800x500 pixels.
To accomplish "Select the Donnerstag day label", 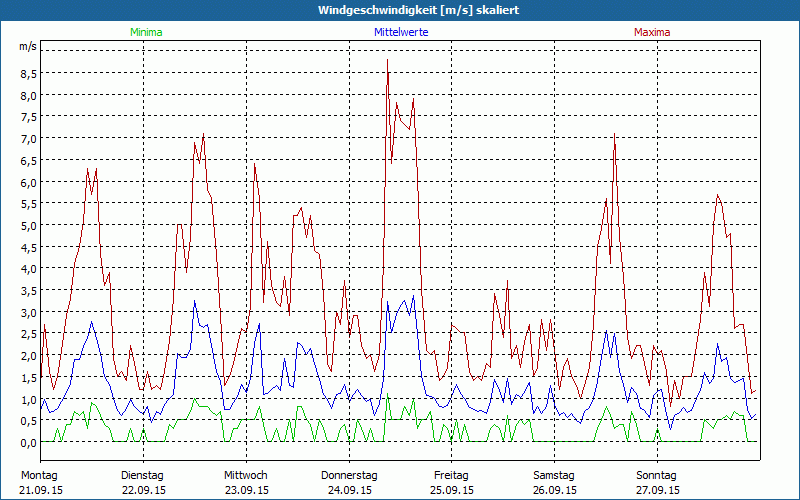I will pos(348,475).
